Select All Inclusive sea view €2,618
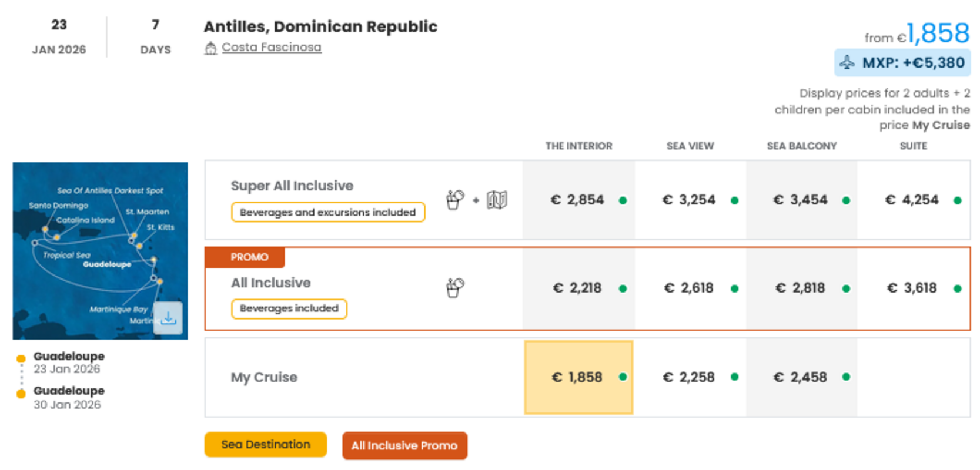The height and width of the screenshot is (470, 980). [x=689, y=288]
